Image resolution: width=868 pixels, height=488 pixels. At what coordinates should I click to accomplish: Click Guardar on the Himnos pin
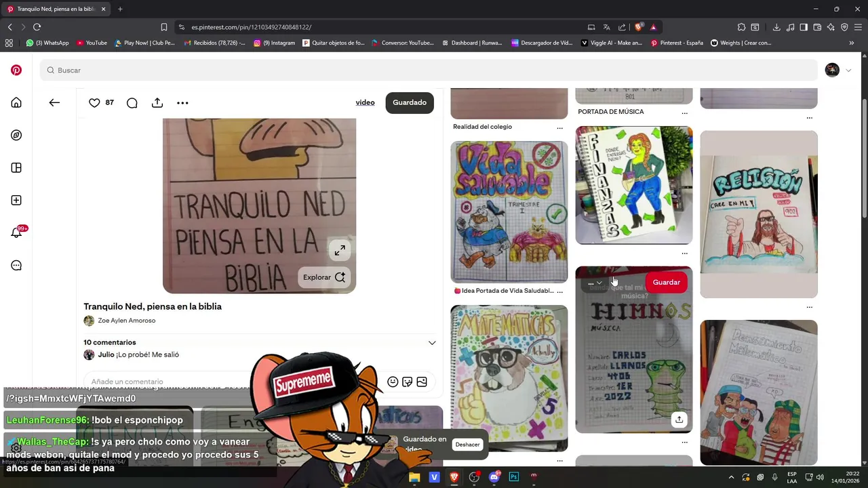point(666,282)
